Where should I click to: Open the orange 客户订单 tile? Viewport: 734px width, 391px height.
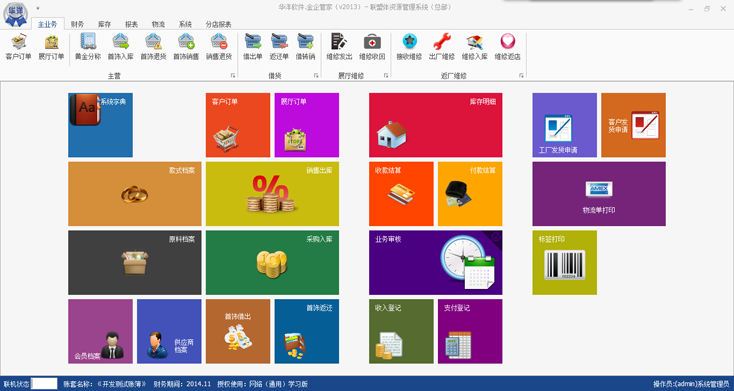(238, 125)
